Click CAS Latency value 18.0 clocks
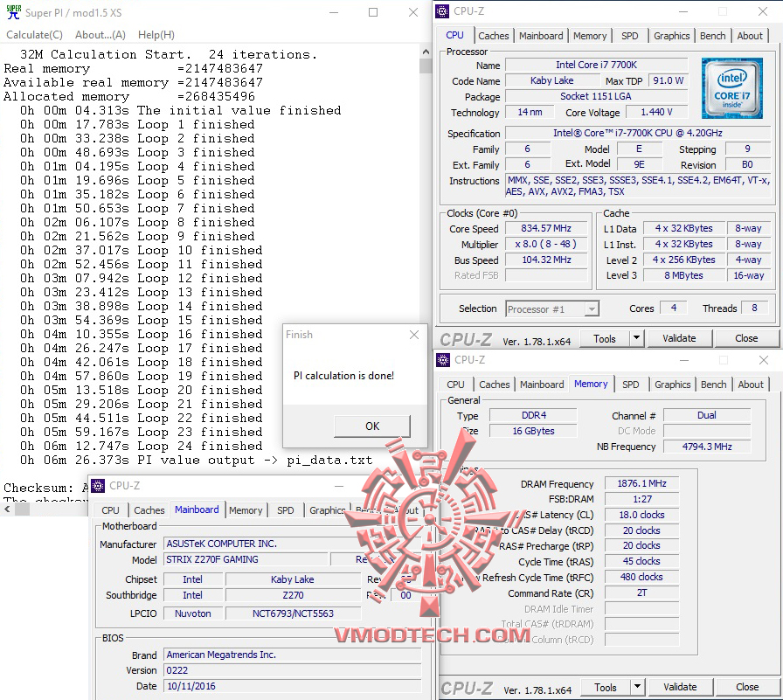Viewport: 783px width, 700px height. point(641,515)
